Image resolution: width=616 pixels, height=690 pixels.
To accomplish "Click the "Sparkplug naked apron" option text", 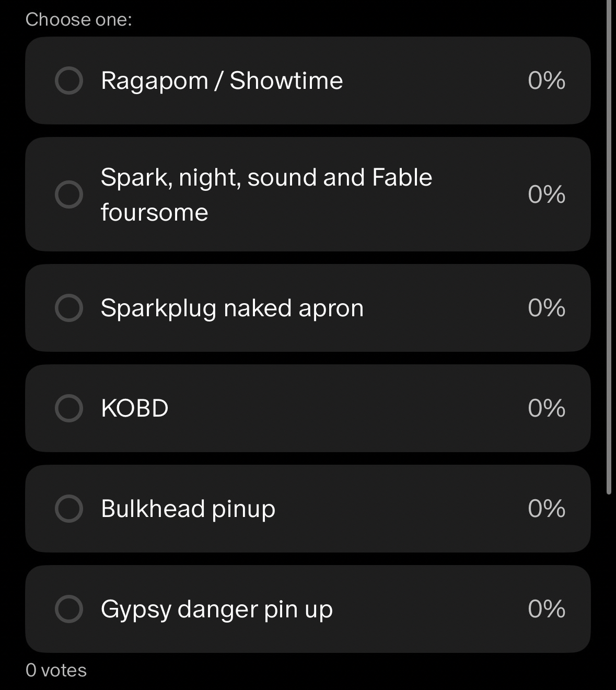I will click(x=231, y=307).
